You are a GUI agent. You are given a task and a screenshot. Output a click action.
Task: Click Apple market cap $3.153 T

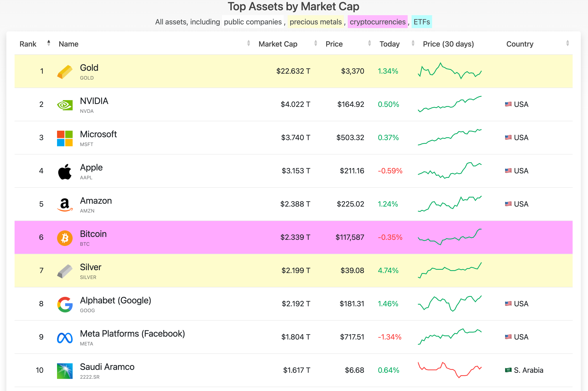click(296, 171)
